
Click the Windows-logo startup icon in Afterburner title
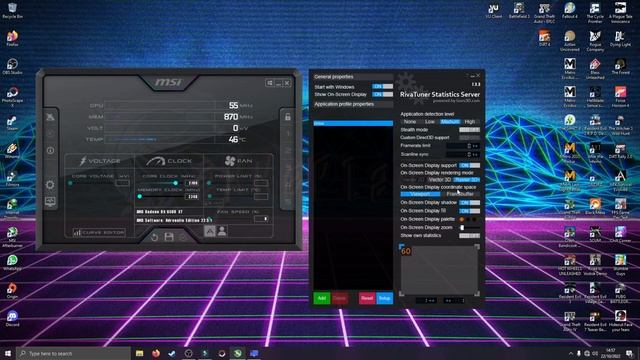click(270, 83)
